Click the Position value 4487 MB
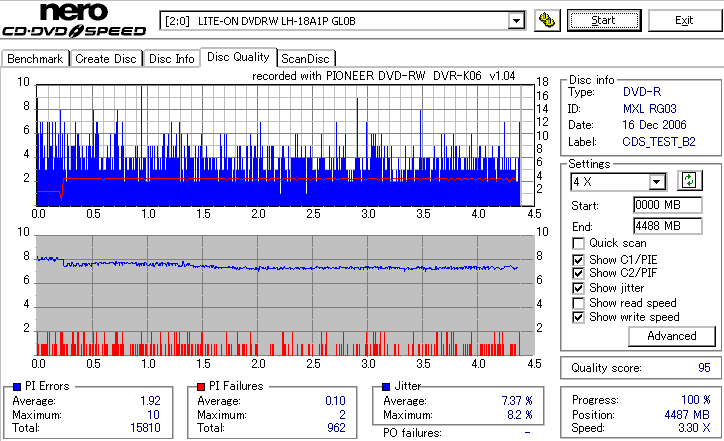The image size is (724, 441). [687, 415]
